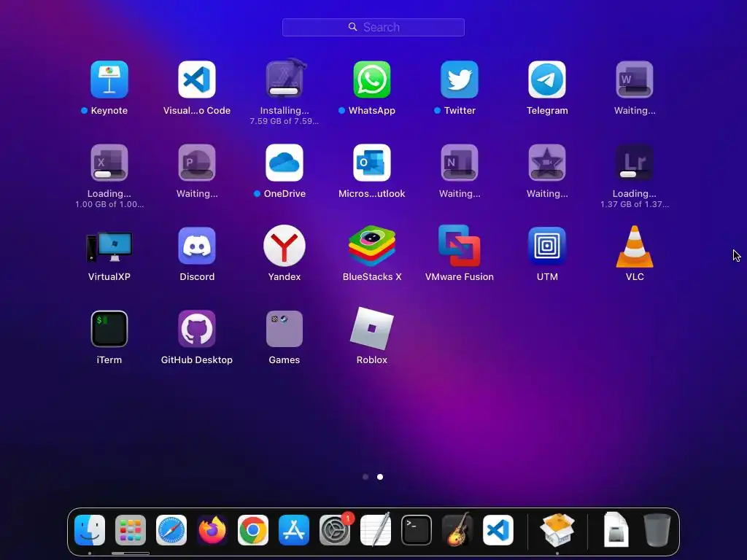Launch iTerm from Launchpad

109,329
